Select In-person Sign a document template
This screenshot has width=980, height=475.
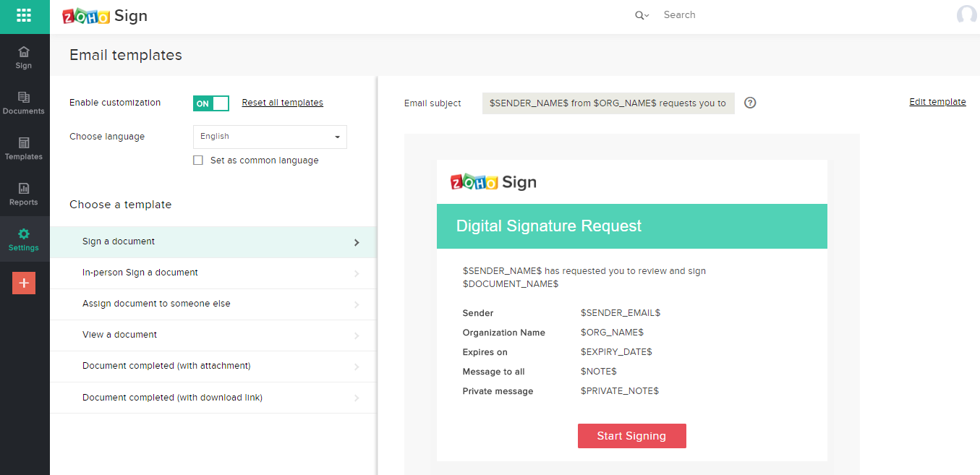pyautogui.click(x=140, y=273)
